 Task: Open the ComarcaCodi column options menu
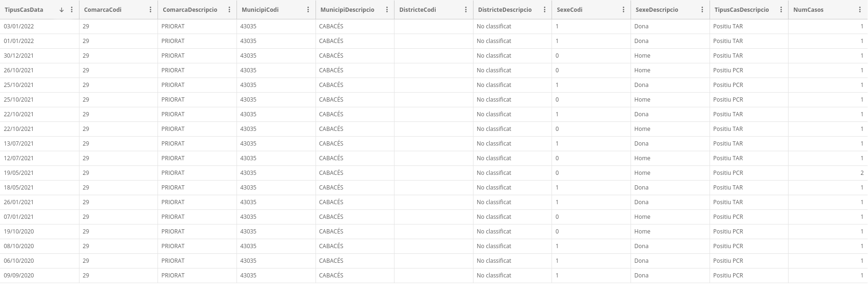click(150, 9)
